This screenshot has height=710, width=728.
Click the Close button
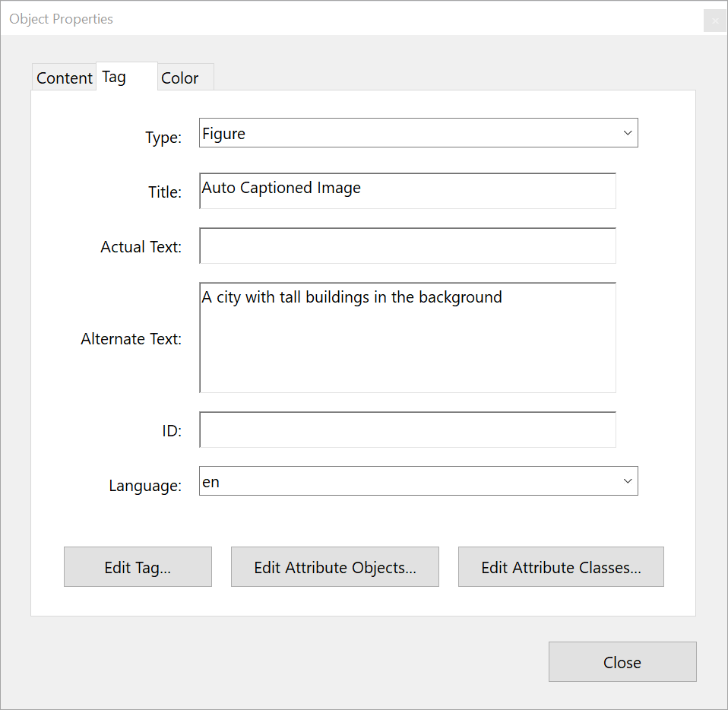(622, 661)
